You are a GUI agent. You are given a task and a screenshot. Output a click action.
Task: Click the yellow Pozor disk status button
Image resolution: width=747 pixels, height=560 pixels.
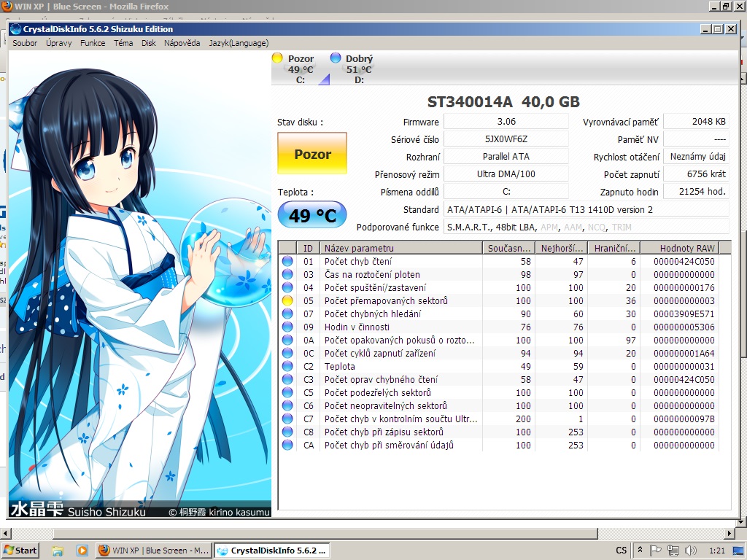pyautogui.click(x=312, y=153)
